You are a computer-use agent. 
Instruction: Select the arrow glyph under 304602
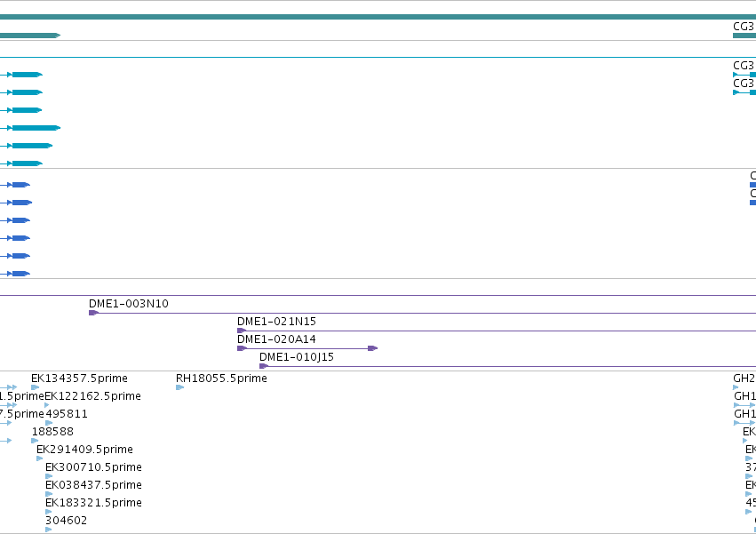pos(48,530)
